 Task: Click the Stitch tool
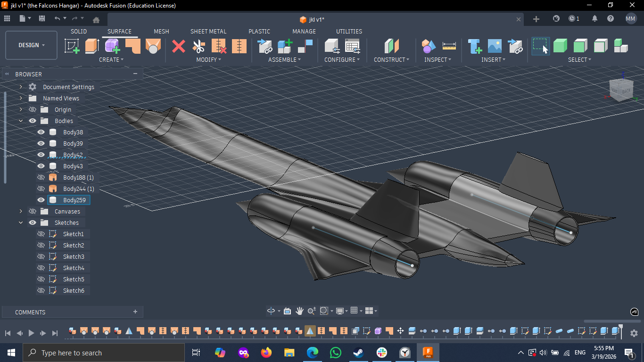[239, 46]
